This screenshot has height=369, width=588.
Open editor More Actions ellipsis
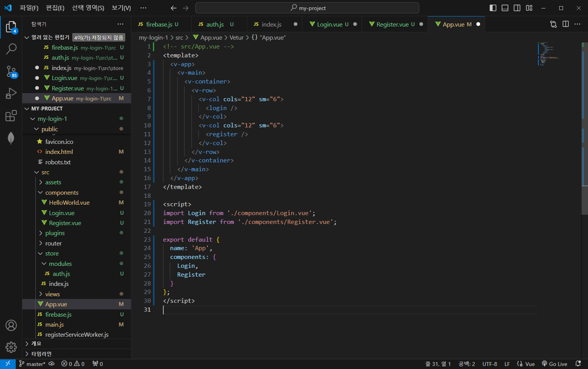577,24
